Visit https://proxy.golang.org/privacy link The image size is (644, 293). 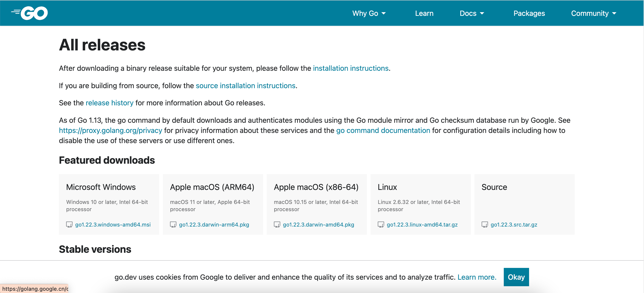pos(110,130)
